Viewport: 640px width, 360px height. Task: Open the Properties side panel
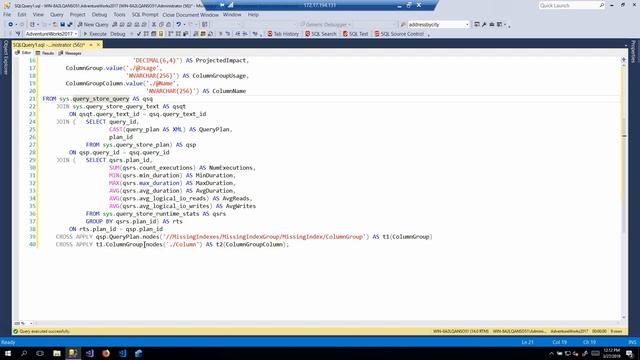633,52
